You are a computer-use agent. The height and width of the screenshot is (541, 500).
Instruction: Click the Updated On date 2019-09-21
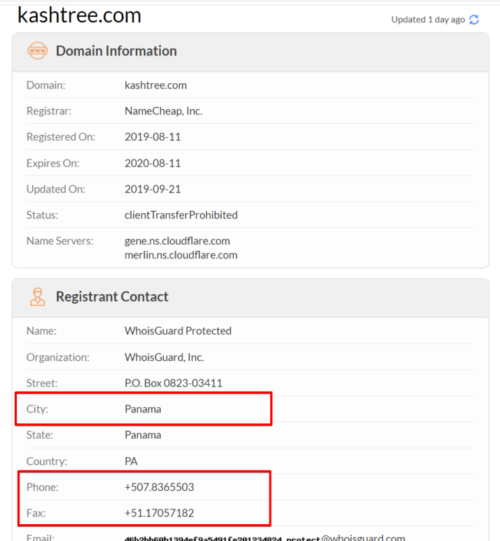point(153,189)
